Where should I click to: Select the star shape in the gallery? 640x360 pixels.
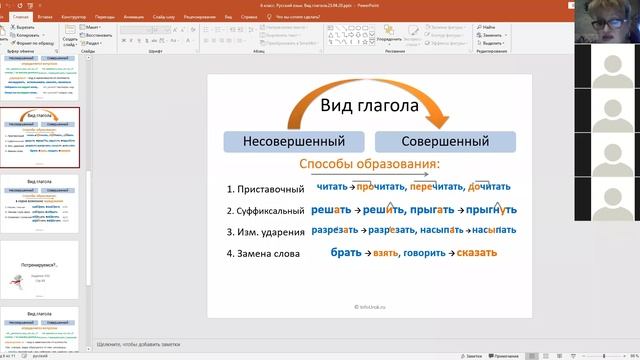[x=365, y=42]
